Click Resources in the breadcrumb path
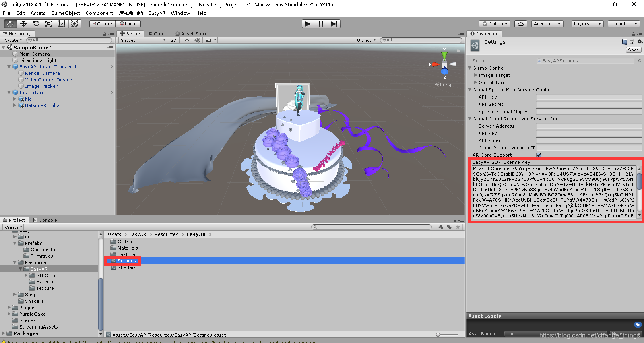This screenshot has width=644, height=343. (x=166, y=234)
